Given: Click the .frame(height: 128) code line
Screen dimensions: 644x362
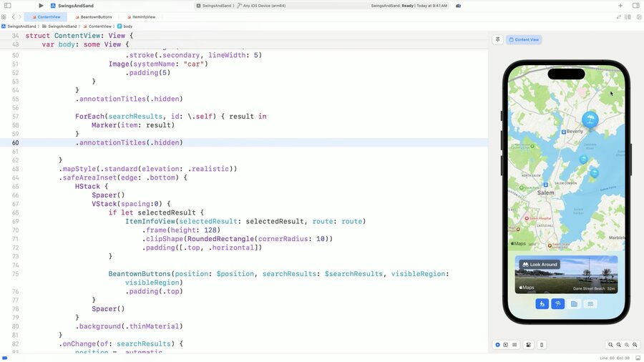Looking at the screenshot, I should pos(181,230).
